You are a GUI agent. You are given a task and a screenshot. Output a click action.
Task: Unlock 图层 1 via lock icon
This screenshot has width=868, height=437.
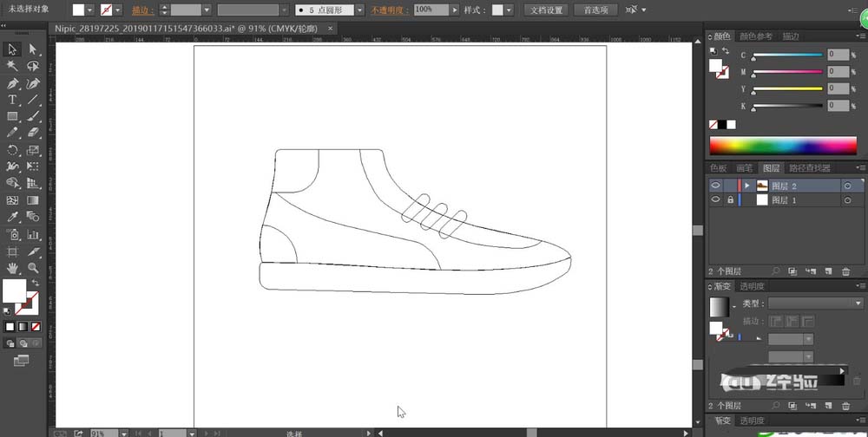click(730, 199)
